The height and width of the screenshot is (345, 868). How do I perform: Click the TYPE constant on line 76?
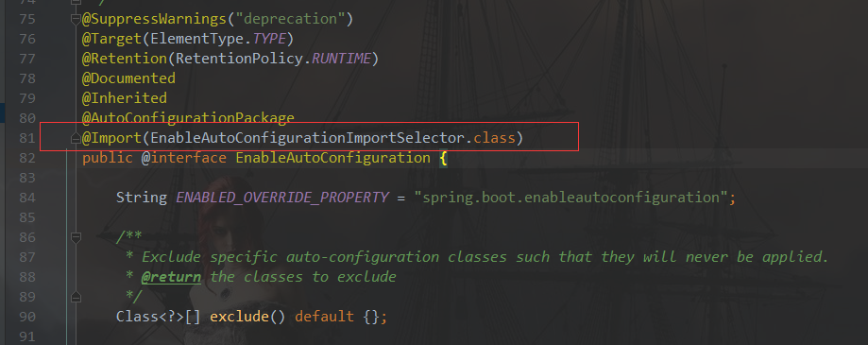(269, 39)
